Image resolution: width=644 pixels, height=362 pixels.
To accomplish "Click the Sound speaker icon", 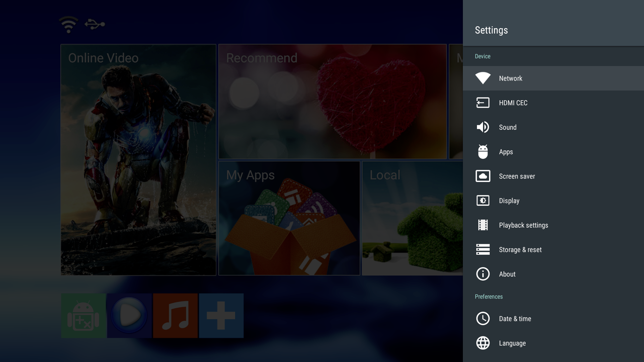I will 483,127.
